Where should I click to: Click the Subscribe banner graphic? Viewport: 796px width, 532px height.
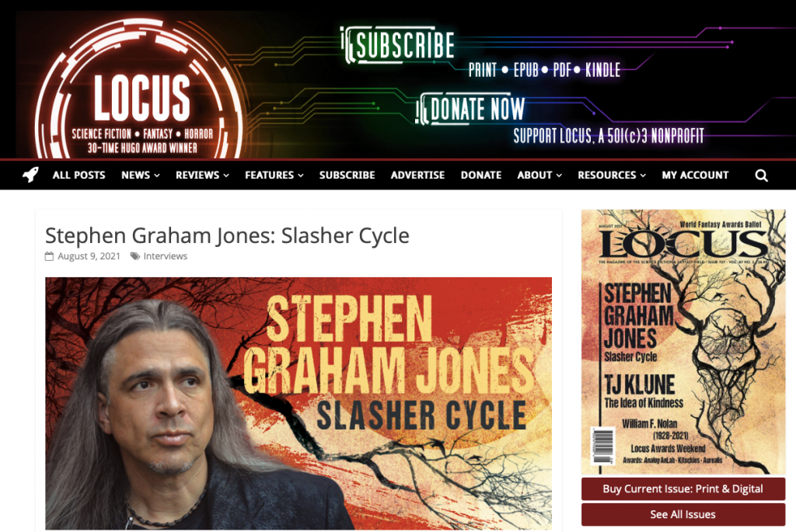coord(398,44)
